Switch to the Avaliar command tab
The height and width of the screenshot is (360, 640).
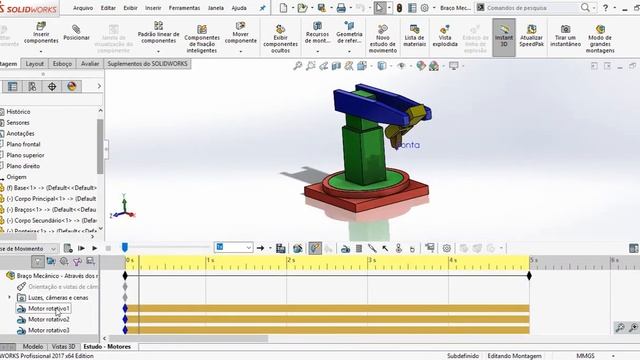(x=90, y=64)
